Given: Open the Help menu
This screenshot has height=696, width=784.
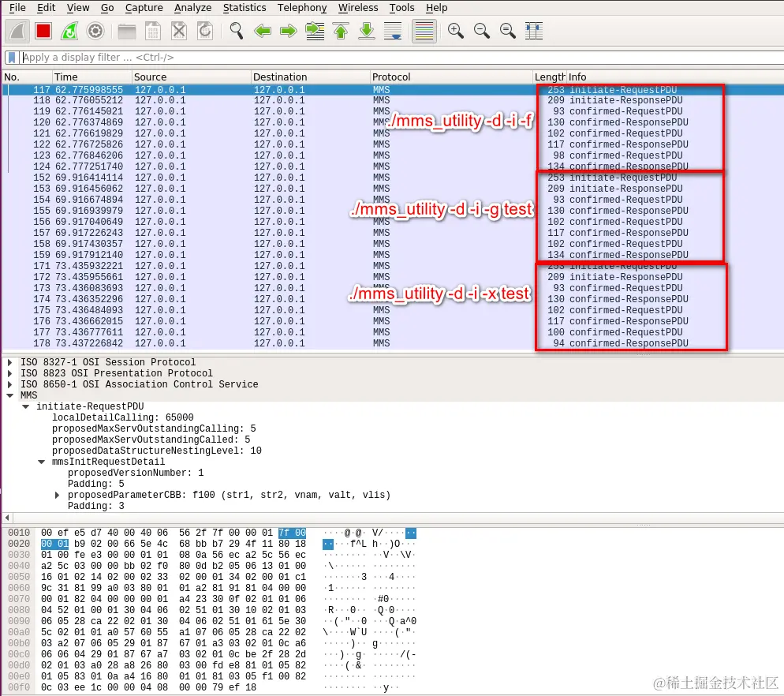Looking at the screenshot, I should pyautogui.click(x=436, y=8).
